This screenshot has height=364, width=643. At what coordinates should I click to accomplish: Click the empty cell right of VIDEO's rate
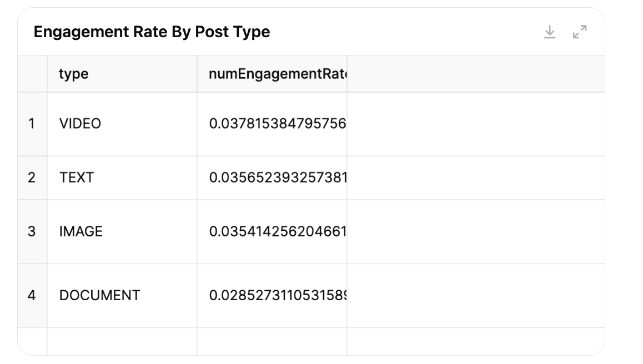pyautogui.click(x=476, y=124)
